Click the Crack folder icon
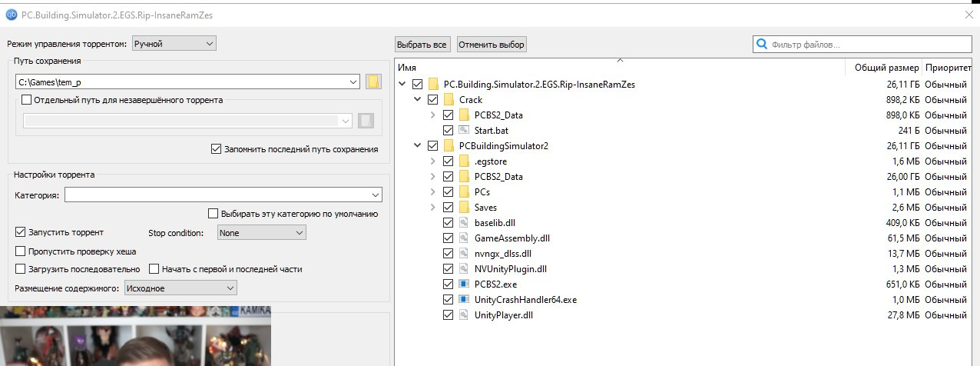This screenshot has height=366, width=980. 449,100
